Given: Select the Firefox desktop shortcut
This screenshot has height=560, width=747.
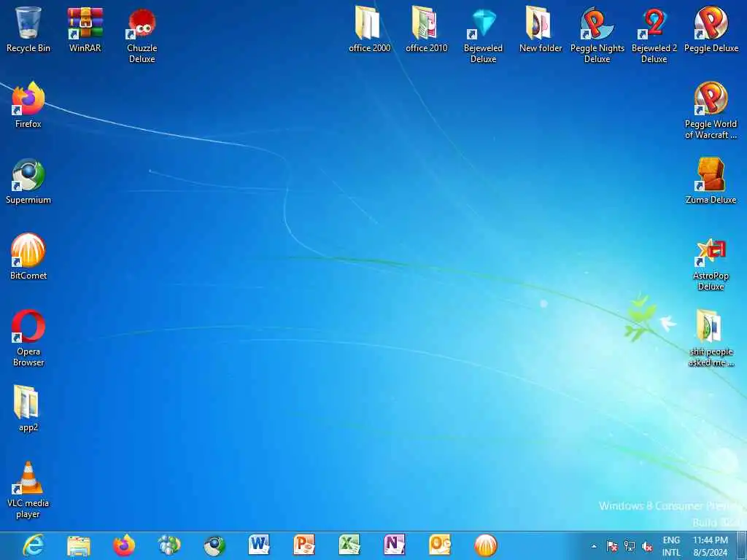Looking at the screenshot, I should pyautogui.click(x=28, y=105).
